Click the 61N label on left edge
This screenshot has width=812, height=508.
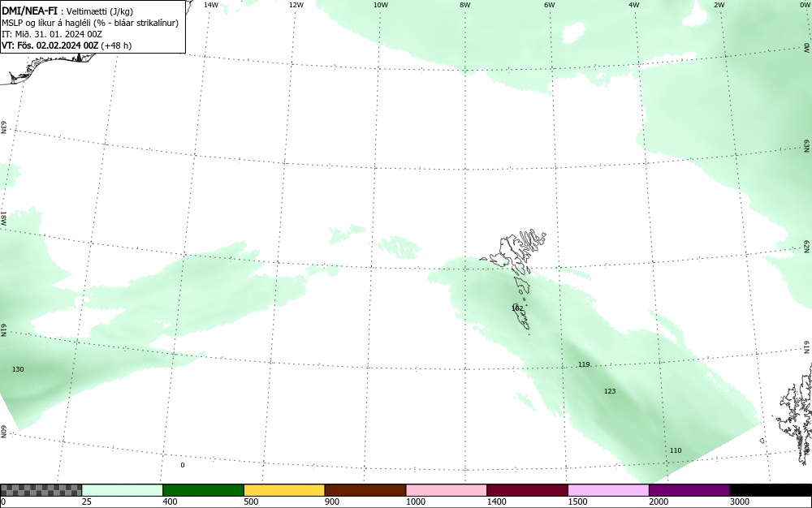3,330
